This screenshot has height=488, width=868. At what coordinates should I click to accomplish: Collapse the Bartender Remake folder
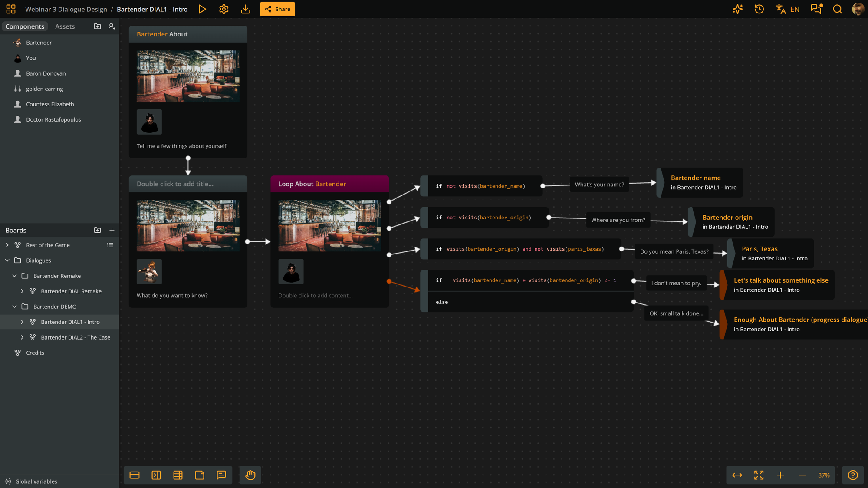click(x=14, y=276)
